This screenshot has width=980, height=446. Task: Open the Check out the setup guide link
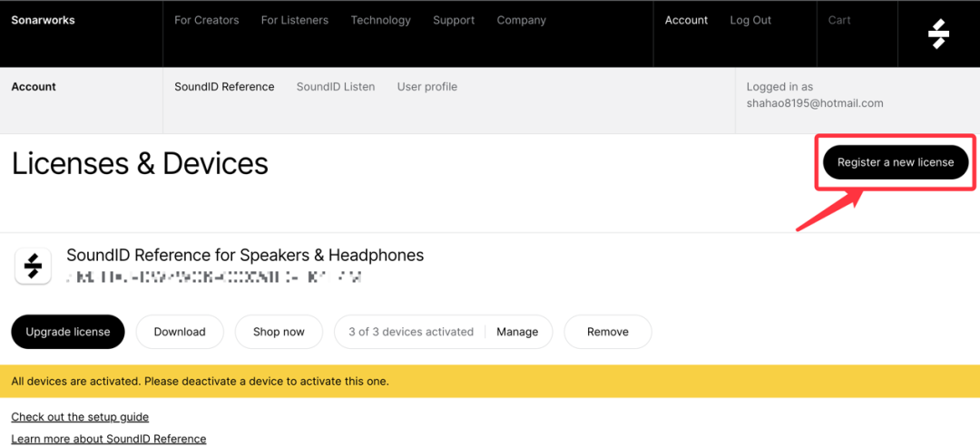[x=80, y=417]
